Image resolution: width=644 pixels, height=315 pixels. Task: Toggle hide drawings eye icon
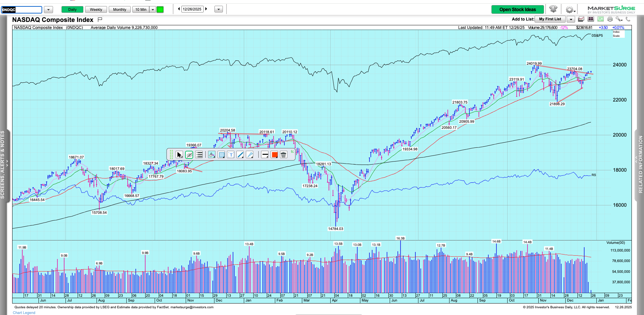tap(189, 155)
